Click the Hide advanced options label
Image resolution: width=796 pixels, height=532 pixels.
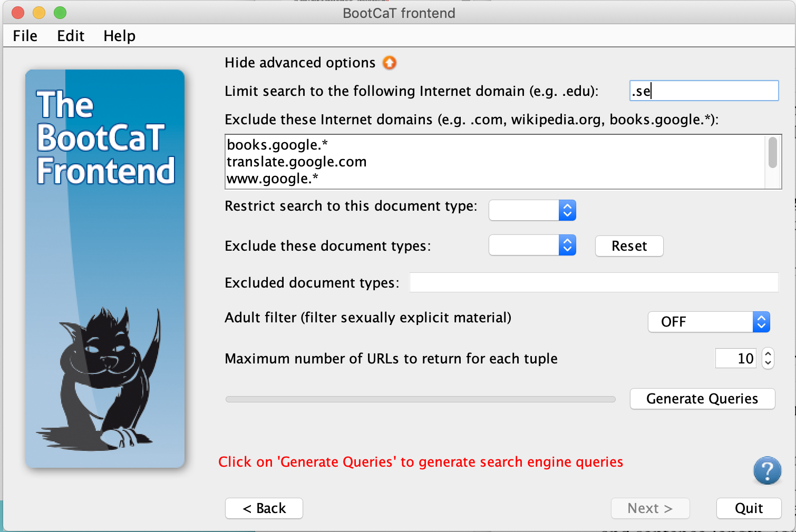point(300,63)
